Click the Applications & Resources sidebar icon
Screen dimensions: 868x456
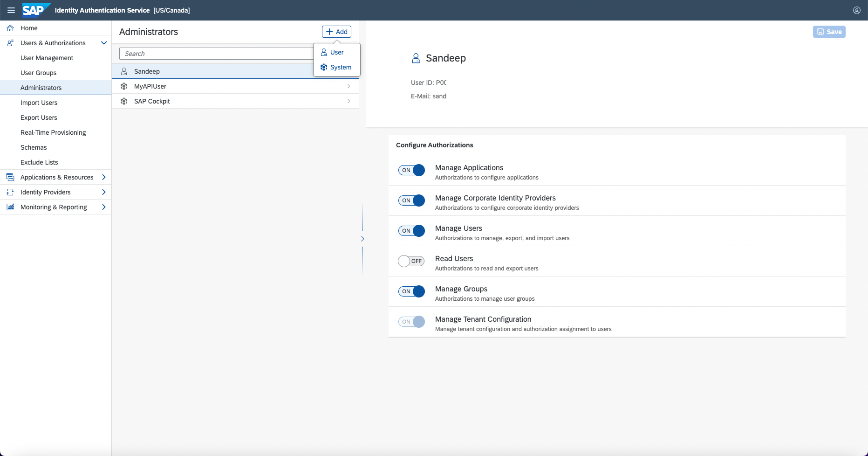pos(10,177)
